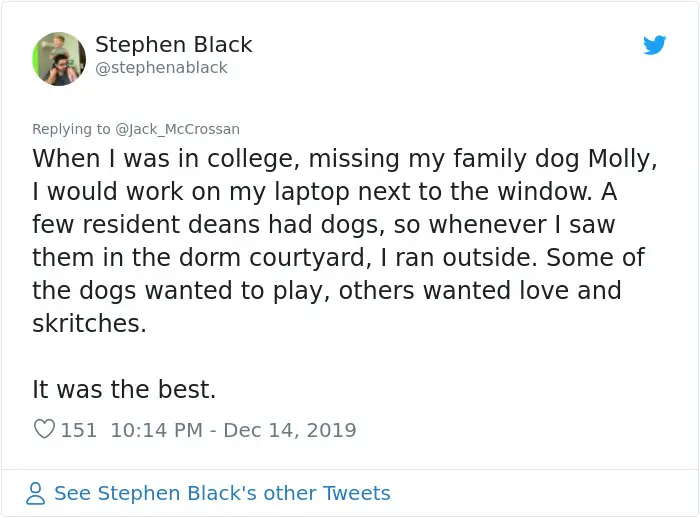Click the person icon beside other Tweets link
Screen dimensions: 700x518
coord(36,493)
